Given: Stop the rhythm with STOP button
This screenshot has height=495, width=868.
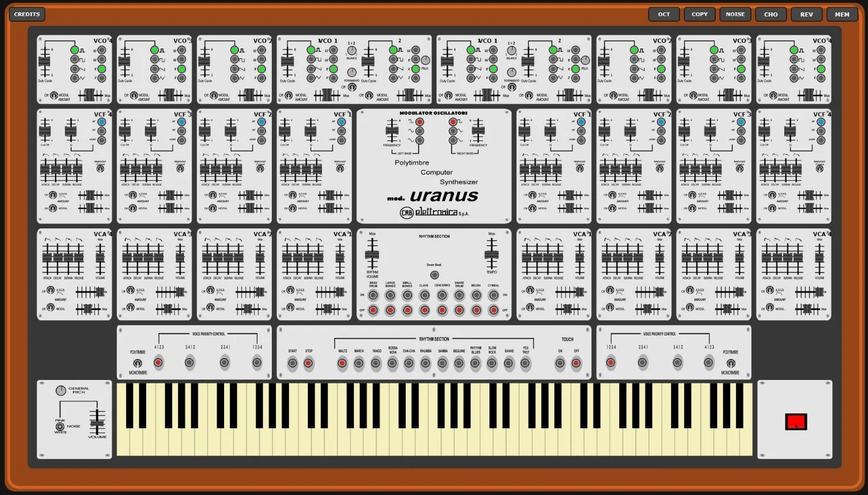Looking at the screenshot, I should [x=308, y=363].
